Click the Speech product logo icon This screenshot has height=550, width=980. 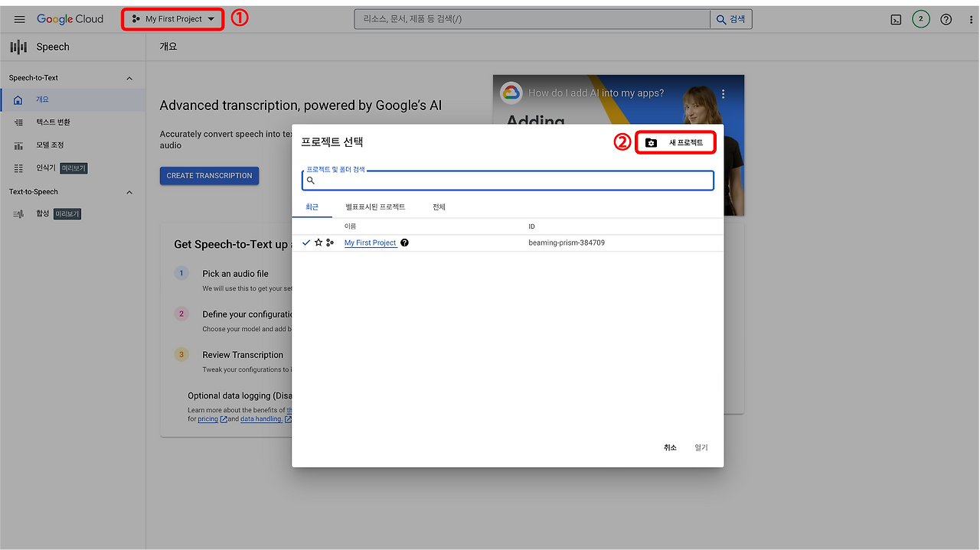(x=17, y=47)
